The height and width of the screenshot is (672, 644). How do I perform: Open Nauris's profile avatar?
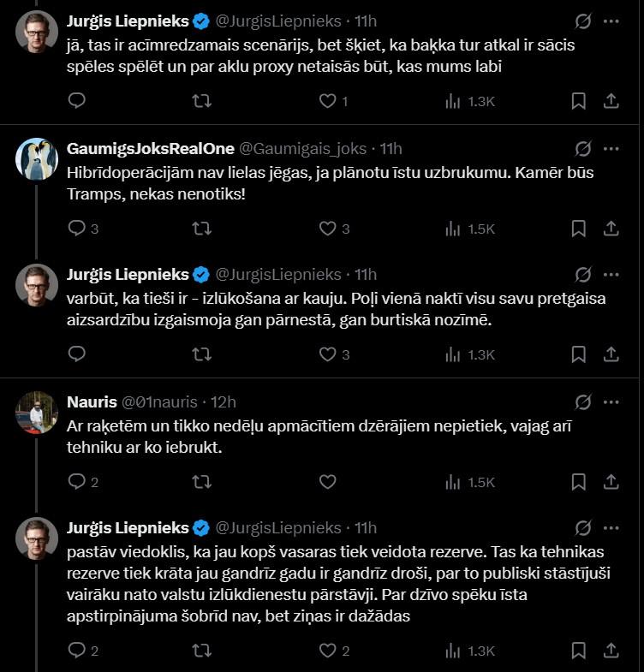pyautogui.click(x=37, y=413)
